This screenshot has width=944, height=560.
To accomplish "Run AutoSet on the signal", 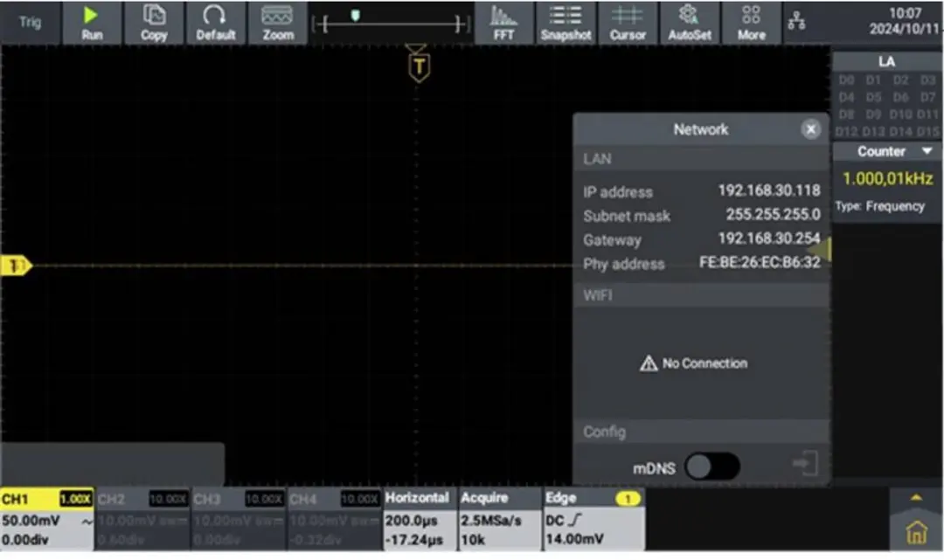I will coord(690,23).
